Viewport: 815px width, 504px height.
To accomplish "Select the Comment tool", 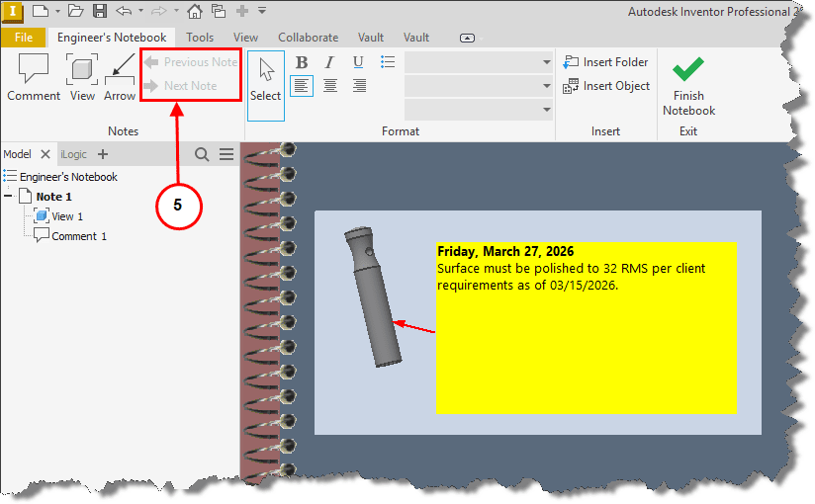I will click(34, 77).
